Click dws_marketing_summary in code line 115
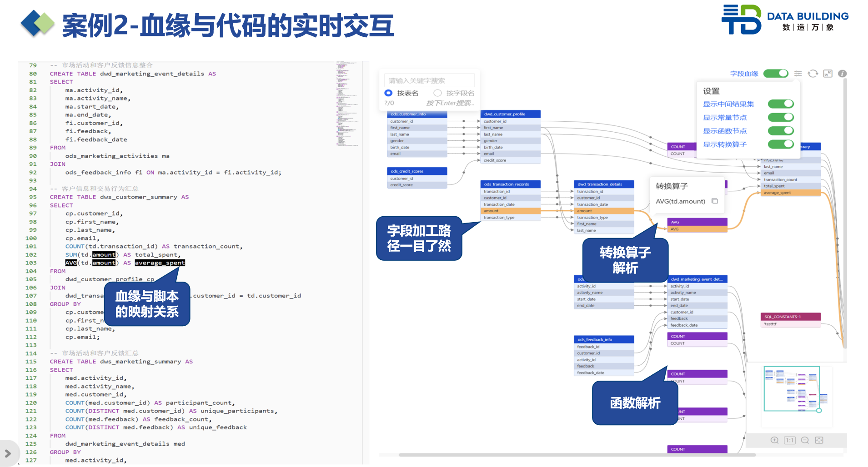The height and width of the screenshot is (467, 868). pos(140,362)
